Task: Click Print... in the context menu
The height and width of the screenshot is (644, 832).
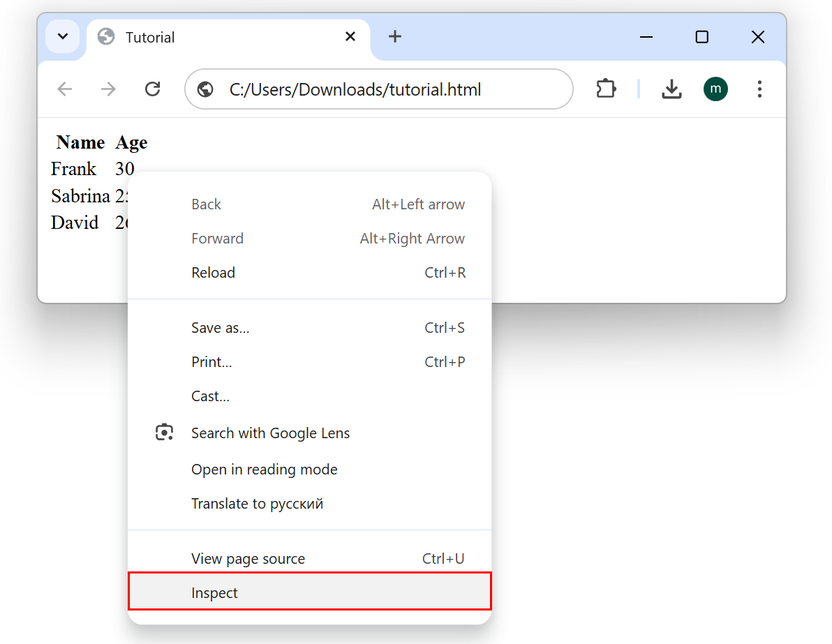Action: click(x=211, y=362)
